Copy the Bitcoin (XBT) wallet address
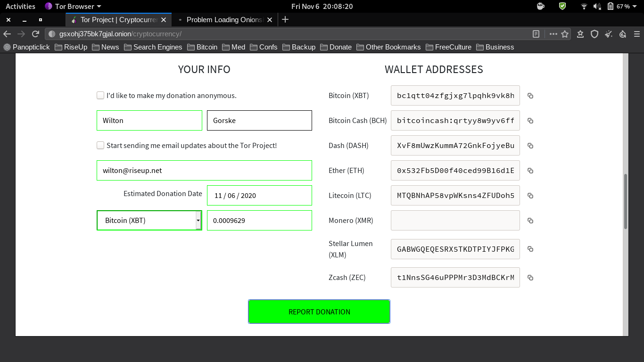 530,96
